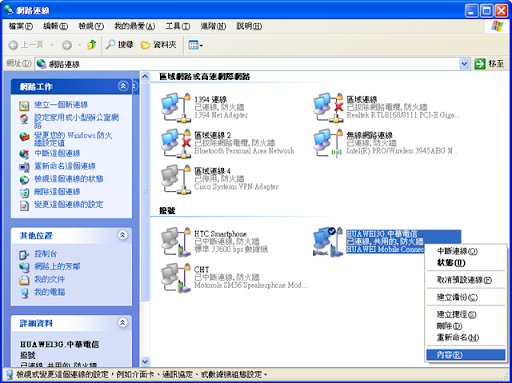Choose 中斷連線 in context menu
The width and height of the screenshot is (512, 383).
[x=466, y=251]
